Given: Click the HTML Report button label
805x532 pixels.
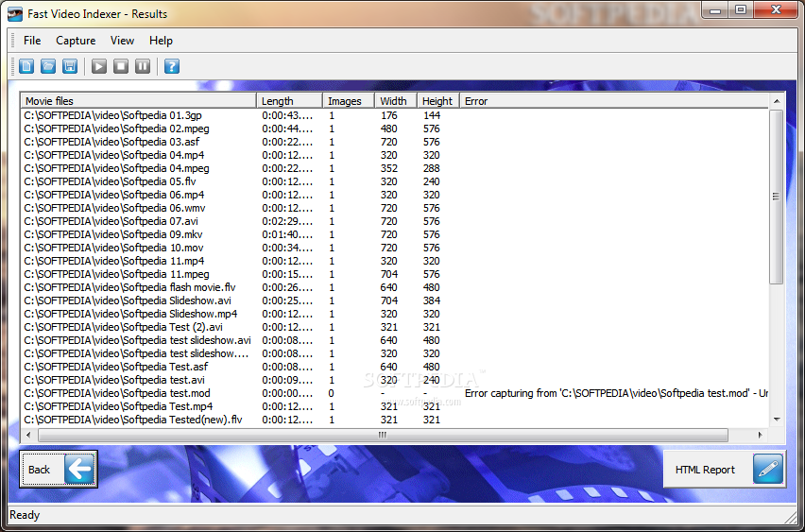Looking at the screenshot, I should [x=705, y=470].
